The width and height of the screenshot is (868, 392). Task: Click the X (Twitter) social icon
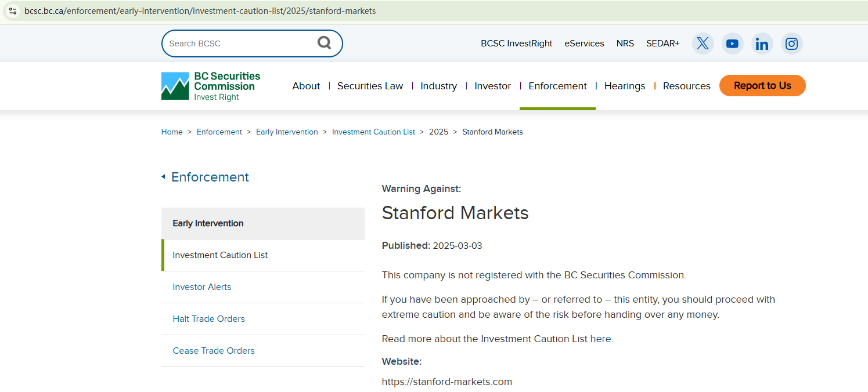[703, 43]
